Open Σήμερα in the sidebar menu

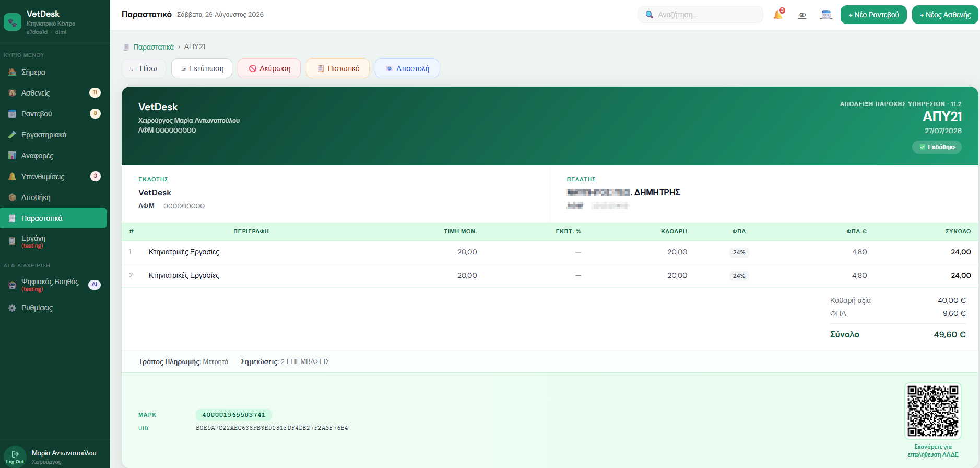53,72
